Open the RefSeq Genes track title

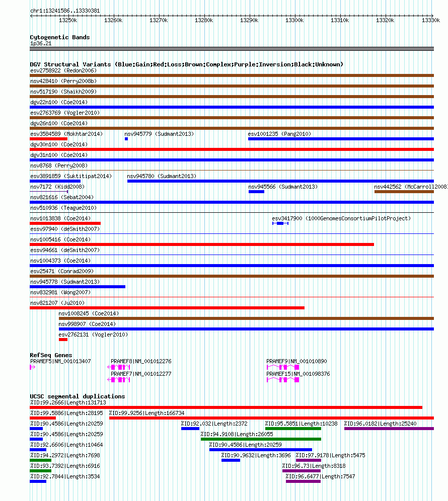pyautogui.click(x=51, y=355)
